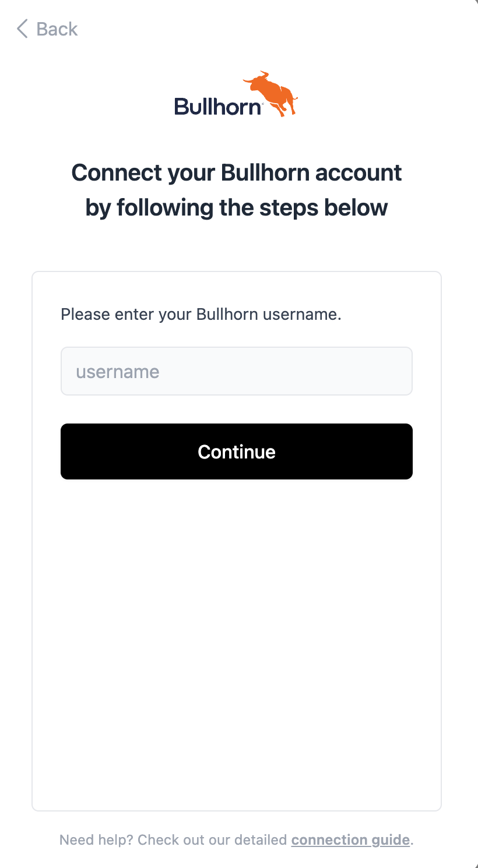
Task: Select the word 'Continue' on black button
Action: [x=237, y=451]
